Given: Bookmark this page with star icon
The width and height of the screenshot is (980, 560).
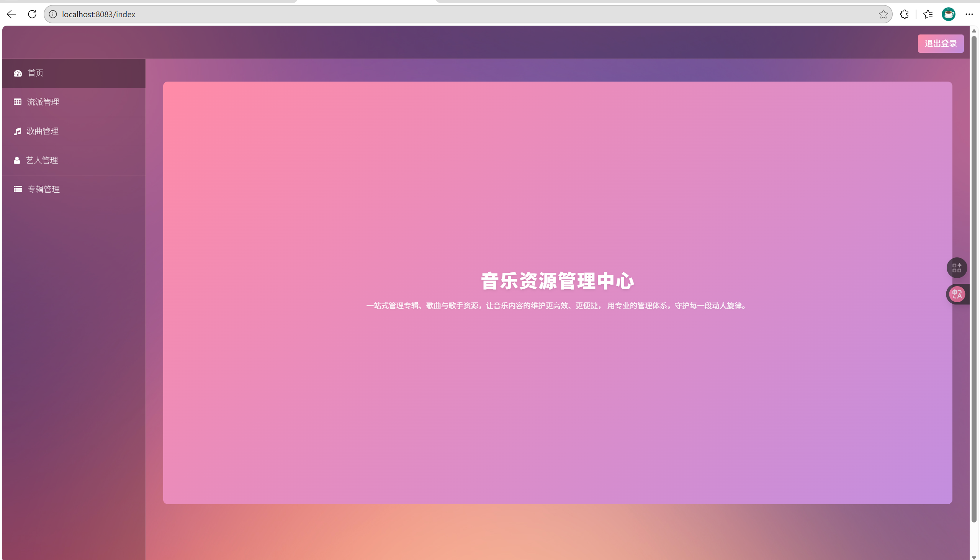Looking at the screenshot, I should pos(883,14).
